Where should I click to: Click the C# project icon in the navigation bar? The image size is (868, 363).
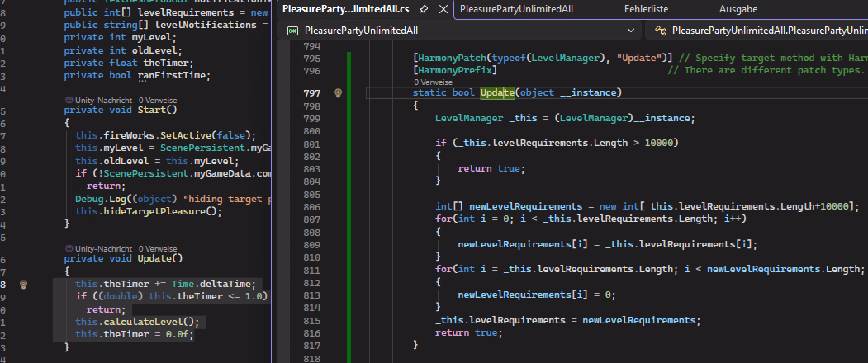tap(293, 31)
